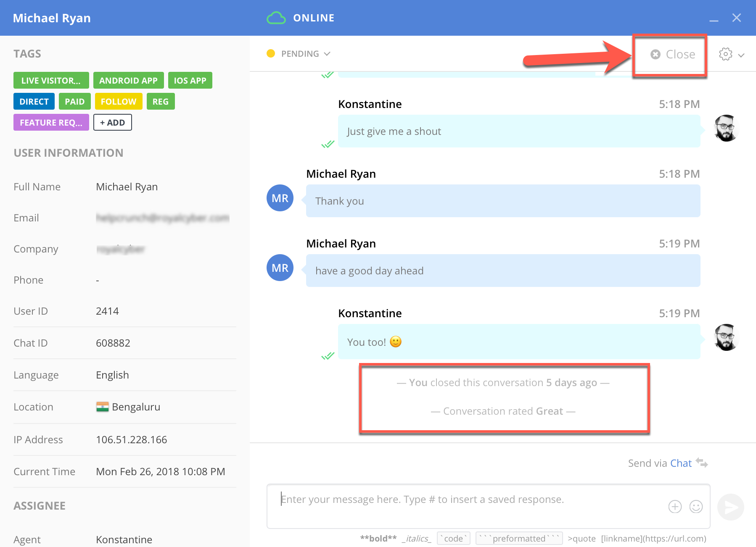Click the Location value Bengaluru
The height and width of the screenshot is (547, 756).
click(x=136, y=407)
